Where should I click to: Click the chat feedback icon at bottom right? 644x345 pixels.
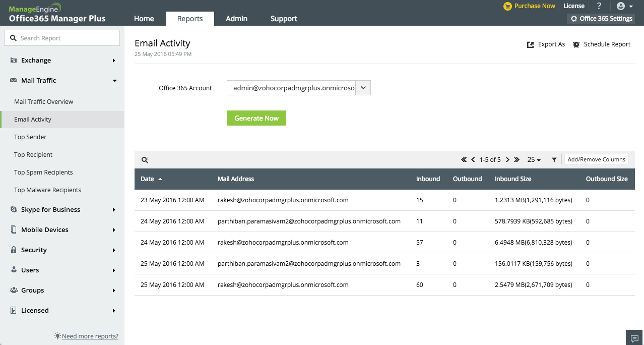coord(634,338)
